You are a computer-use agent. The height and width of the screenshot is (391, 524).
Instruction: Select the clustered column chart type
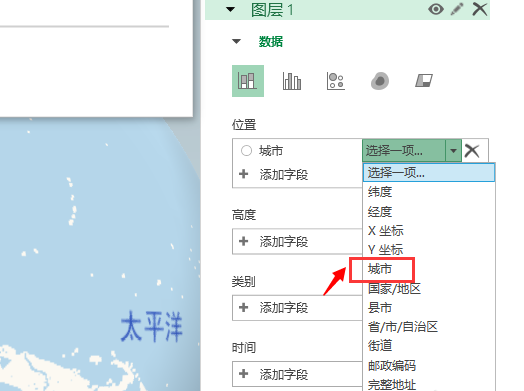(292, 81)
